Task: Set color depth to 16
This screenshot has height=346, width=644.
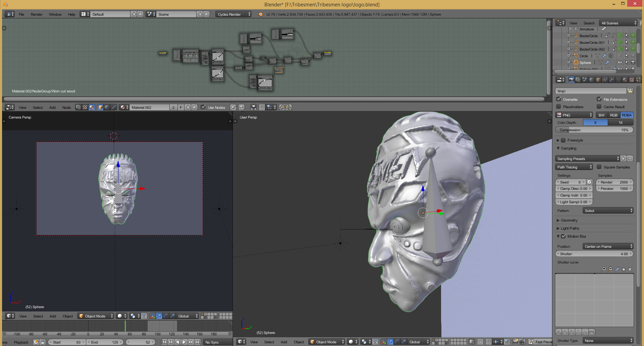Action: [621, 122]
